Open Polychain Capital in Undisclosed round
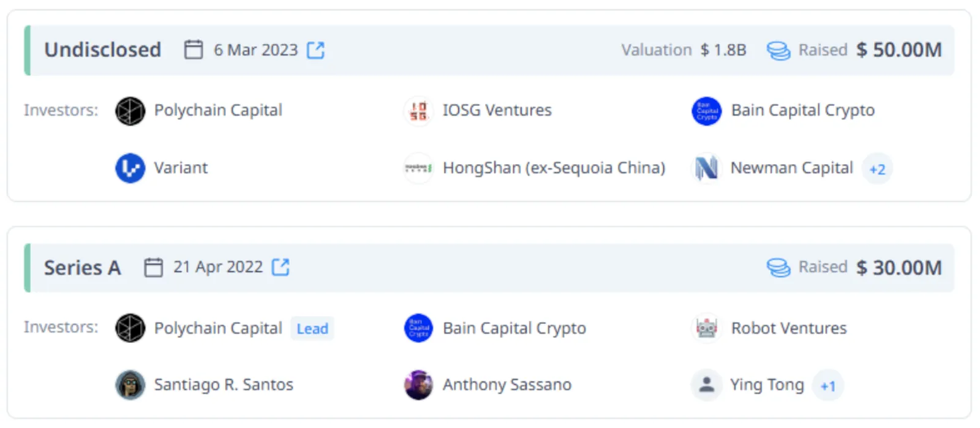Screen dimensions: 980x428 pos(218,110)
